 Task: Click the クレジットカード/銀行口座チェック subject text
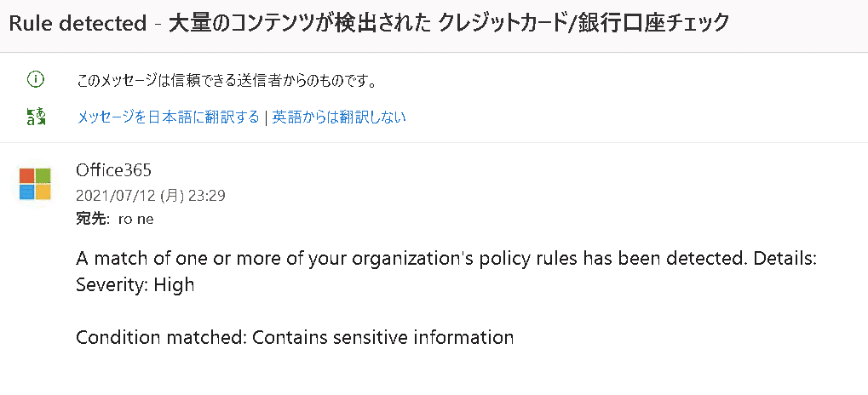click(583, 24)
